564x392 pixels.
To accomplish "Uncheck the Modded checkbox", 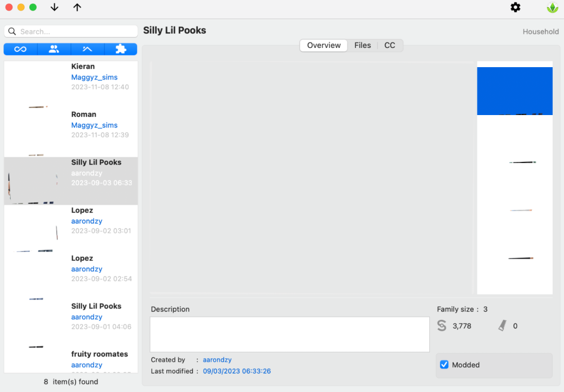I will pyautogui.click(x=444, y=365).
